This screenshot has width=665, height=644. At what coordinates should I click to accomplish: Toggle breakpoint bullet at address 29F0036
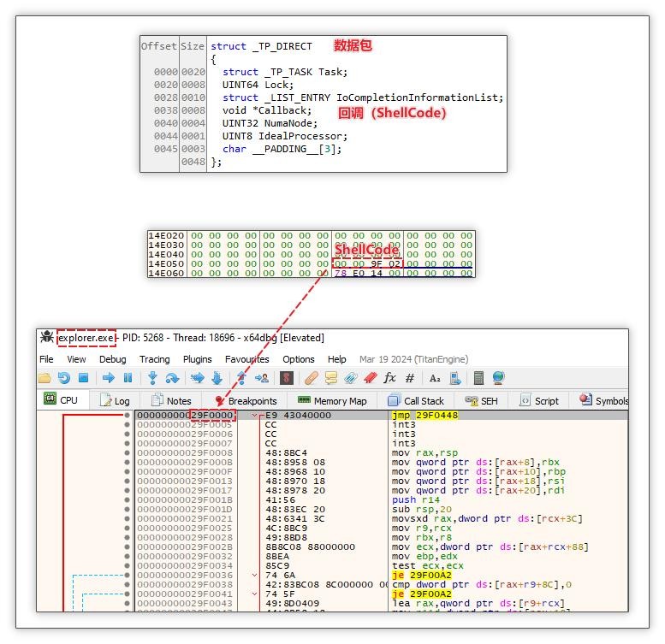tap(127, 576)
